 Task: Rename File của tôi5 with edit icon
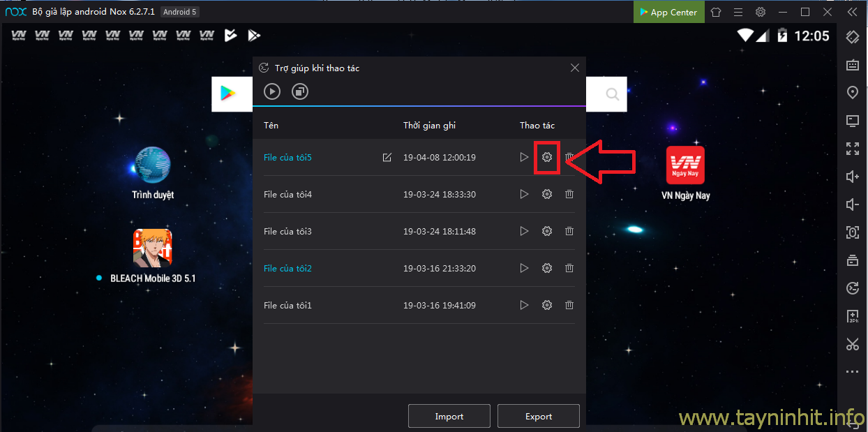[x=387, y=158]
